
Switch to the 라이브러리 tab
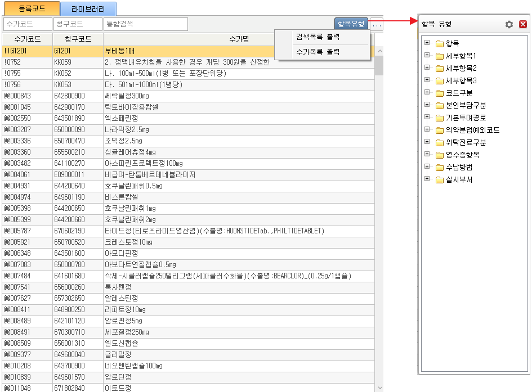tap(88, 9)
